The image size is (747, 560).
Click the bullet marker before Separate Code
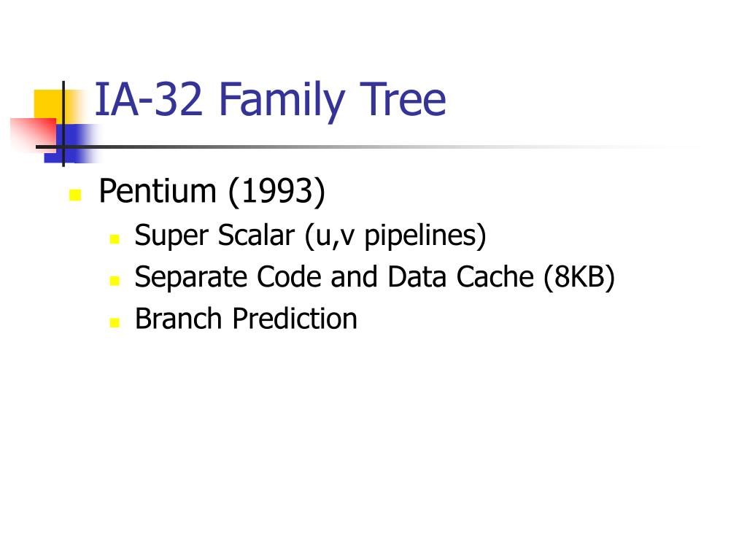click(x=115, y=281)
